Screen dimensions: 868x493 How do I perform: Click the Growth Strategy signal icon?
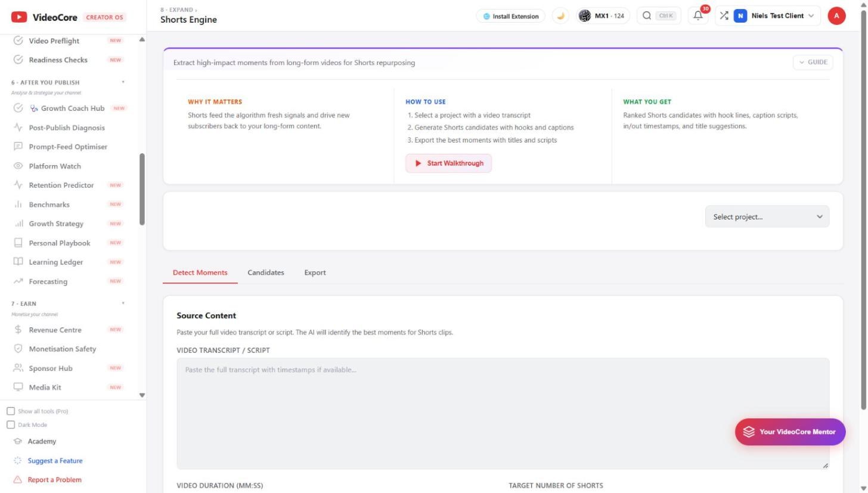tap(18, 224)
